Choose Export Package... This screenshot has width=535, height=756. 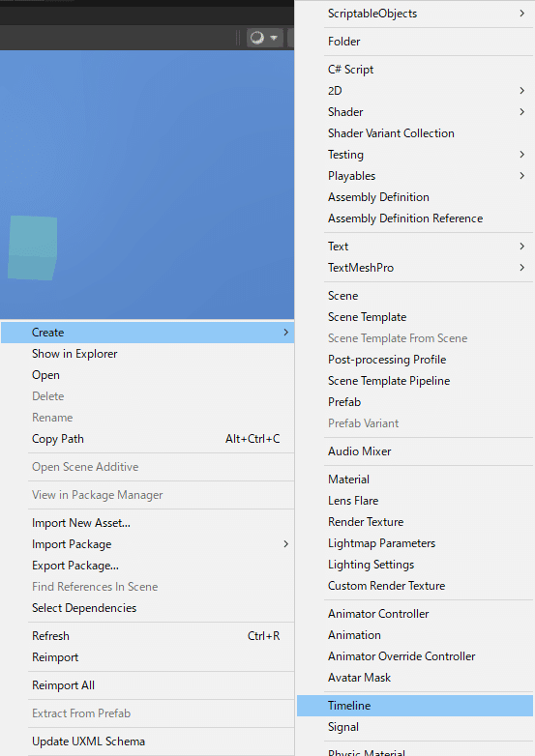click(x=75, y=566)
